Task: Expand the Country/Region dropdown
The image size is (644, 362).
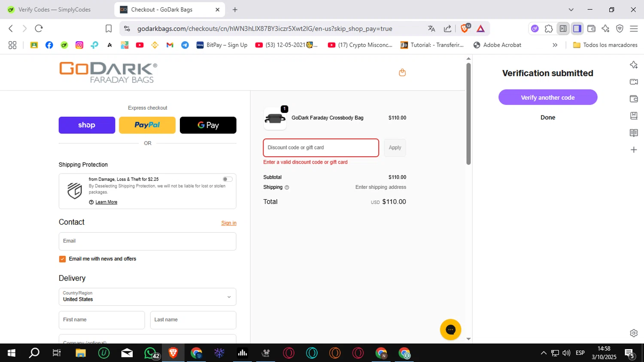Action: click(147, 297)
